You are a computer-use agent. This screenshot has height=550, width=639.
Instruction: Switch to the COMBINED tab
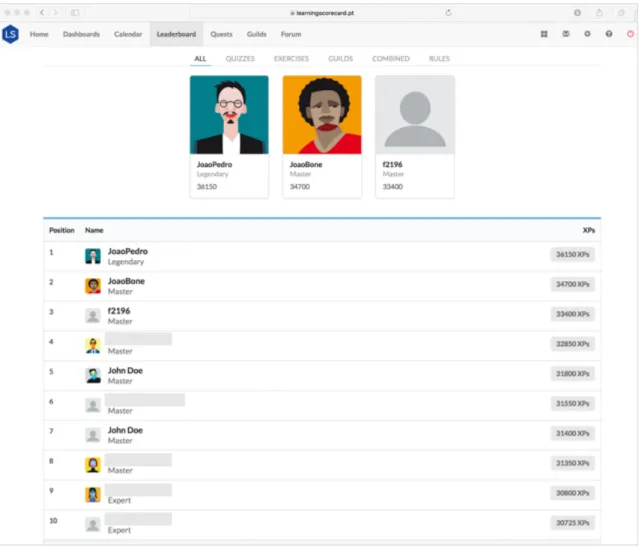(390, 59)
